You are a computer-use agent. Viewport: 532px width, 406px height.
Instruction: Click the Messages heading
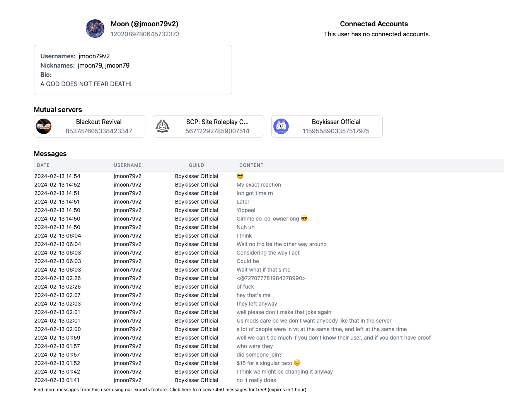tap(50, 154)
